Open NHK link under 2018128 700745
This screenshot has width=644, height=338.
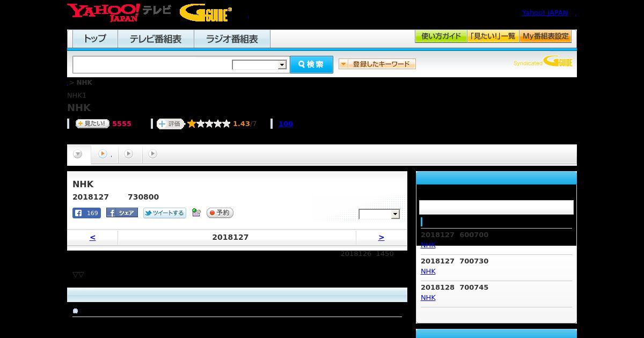[428, 298]
